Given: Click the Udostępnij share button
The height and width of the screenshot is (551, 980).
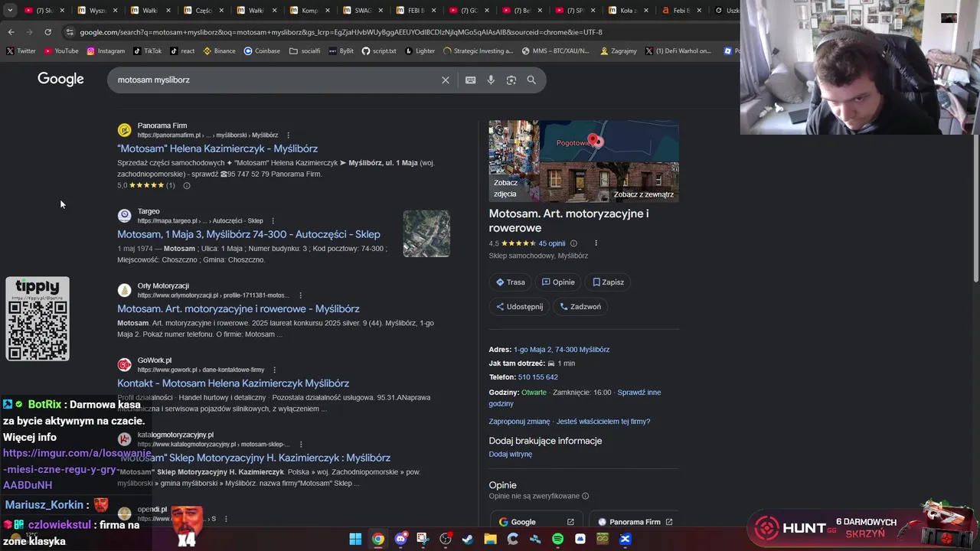Looking at the screenshot, I should click(x=520, y=307).
